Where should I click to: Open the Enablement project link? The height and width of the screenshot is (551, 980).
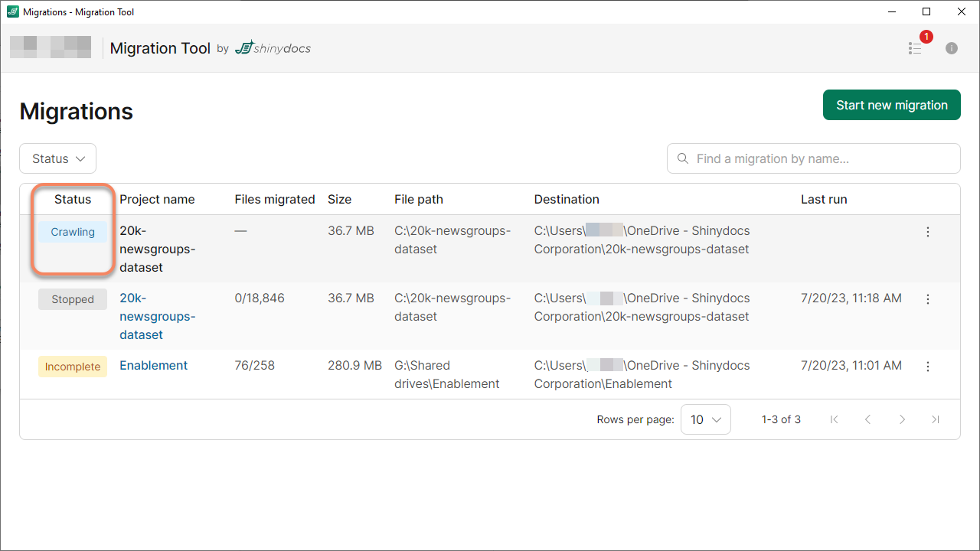click(x=153, y=366)
